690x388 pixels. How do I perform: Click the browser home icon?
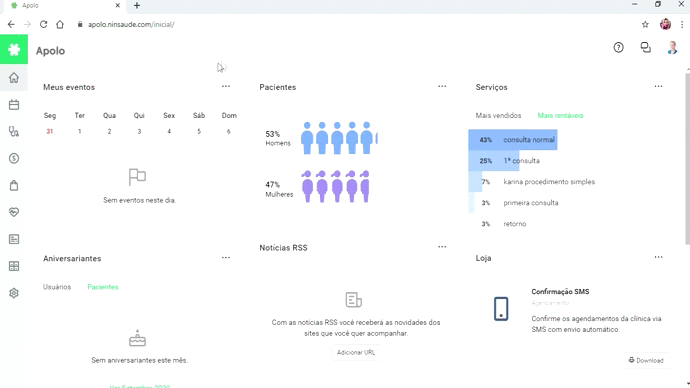tap(60, 25)
